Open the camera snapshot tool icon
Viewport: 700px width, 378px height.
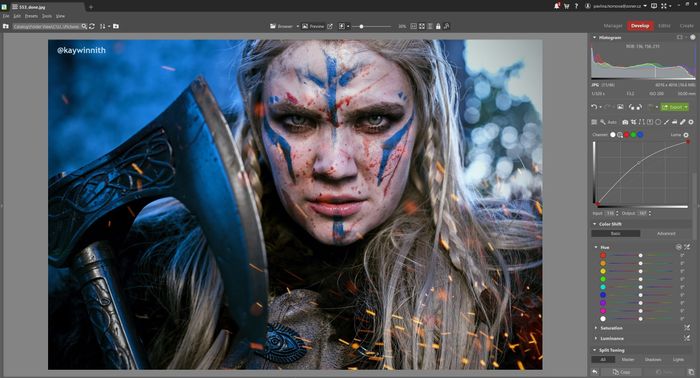(625, 122)
